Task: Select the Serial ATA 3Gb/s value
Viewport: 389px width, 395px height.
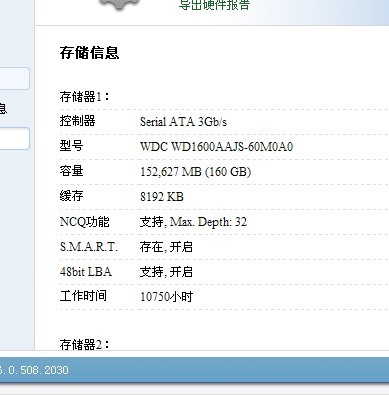Action: pyautogui.click(x=183, y=122)
